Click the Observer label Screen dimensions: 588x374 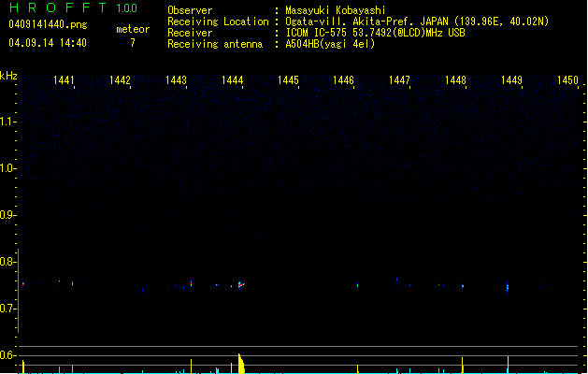point(190,10)
